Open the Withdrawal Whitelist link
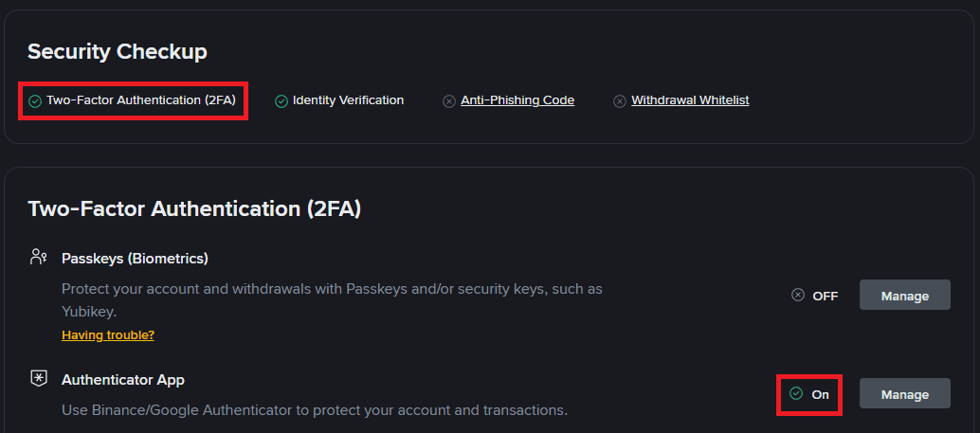Image resolution: width=980 pixels, height=433 pixels. [690, 100]
